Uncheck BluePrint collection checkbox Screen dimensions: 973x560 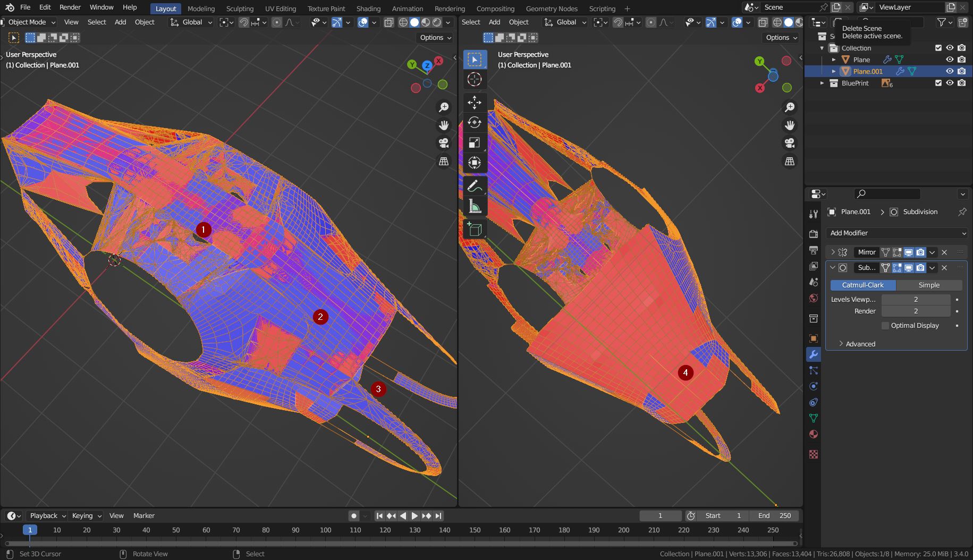pyautogui.click(x=938, y=83)
